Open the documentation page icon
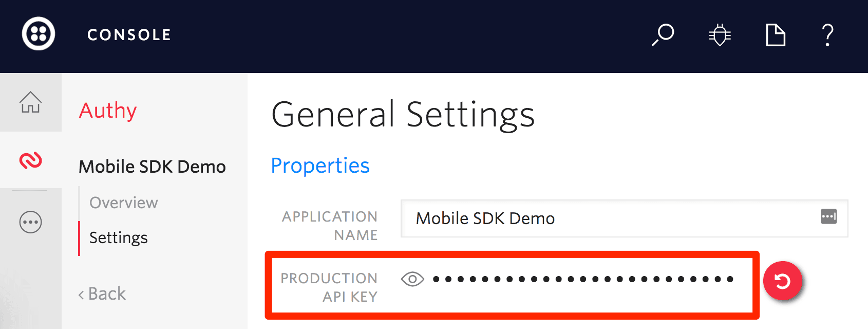 point(776,35)
